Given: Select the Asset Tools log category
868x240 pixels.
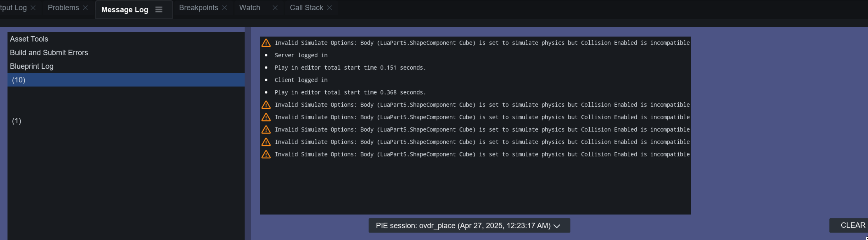Looking at the screenshot, I should coord(29,39).
